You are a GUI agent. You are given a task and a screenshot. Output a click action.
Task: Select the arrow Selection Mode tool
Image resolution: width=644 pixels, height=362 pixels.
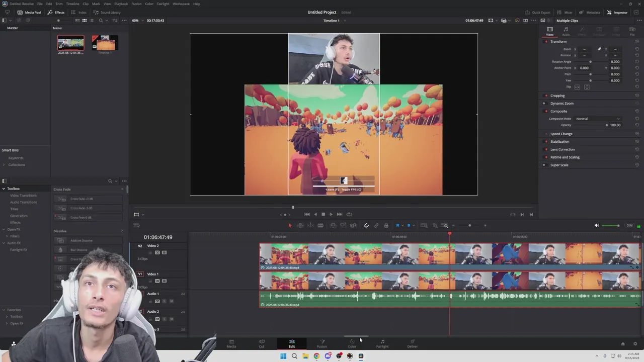pos(290,225)
